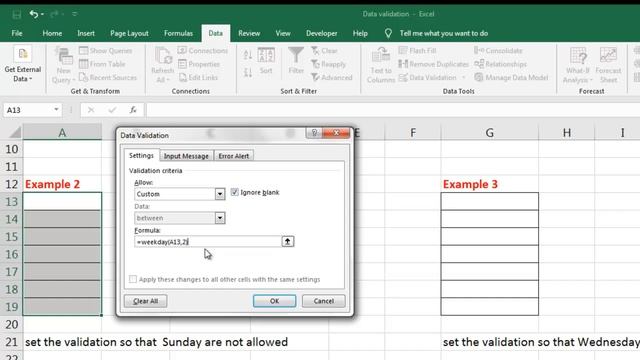Open the Help tab
Viewport: 640px width, 360px height.
coord(360,33)
